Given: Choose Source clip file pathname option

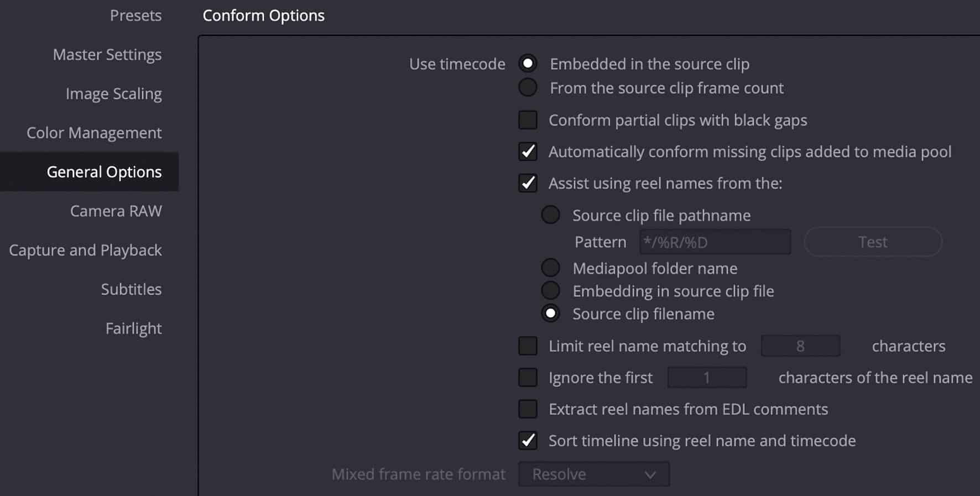Looking at the screenshot, I should [551, 215].
